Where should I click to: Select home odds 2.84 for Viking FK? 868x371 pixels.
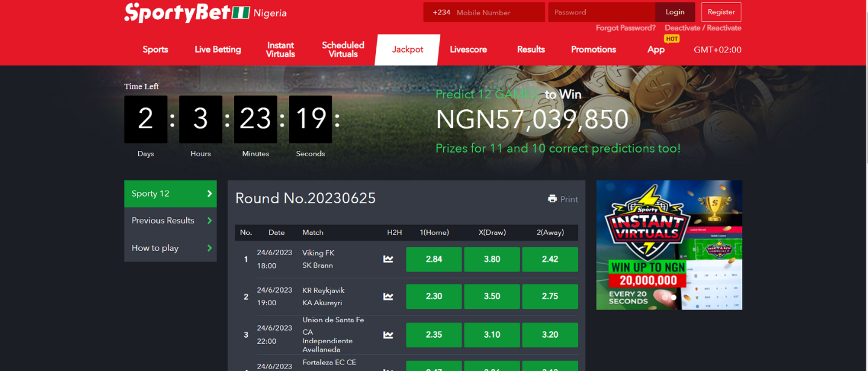434,259
